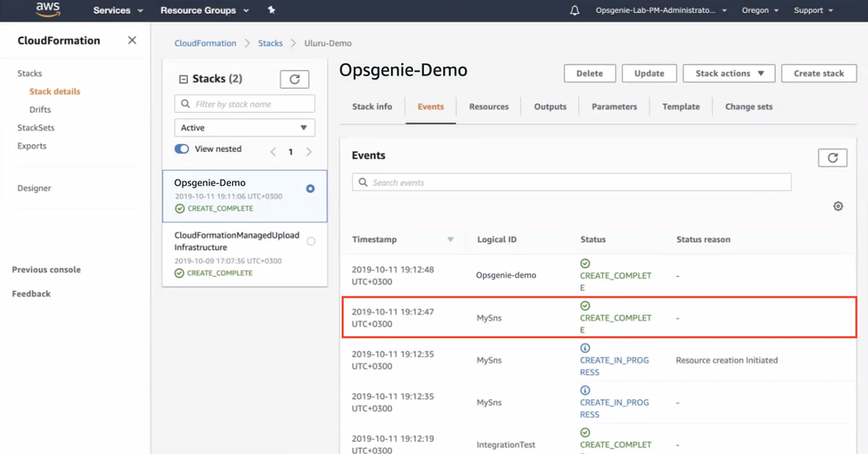Screen dimensions: 868x454
Task: Collapse the Stacks panel minus icon
Action: [x=183, y=79]
